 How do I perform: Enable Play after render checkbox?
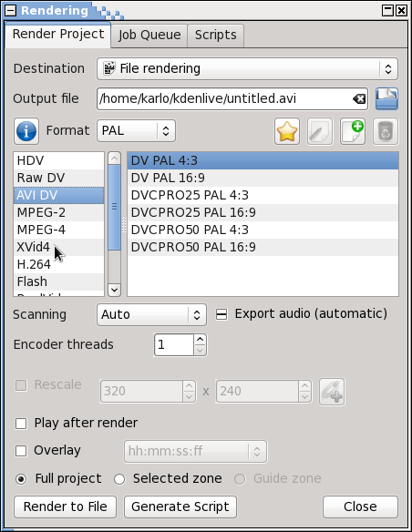pyautogui.click(x=21, y=423)
